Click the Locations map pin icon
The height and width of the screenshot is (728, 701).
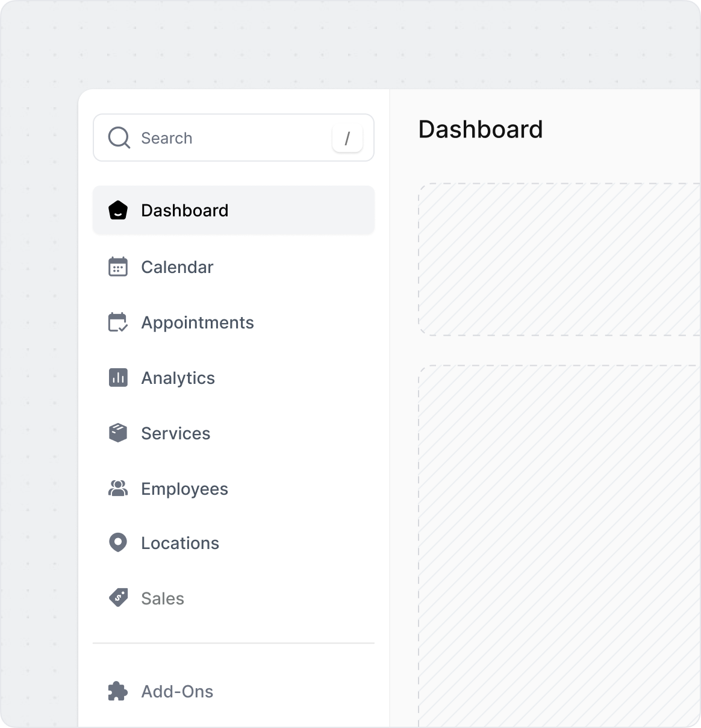point(118,542)
